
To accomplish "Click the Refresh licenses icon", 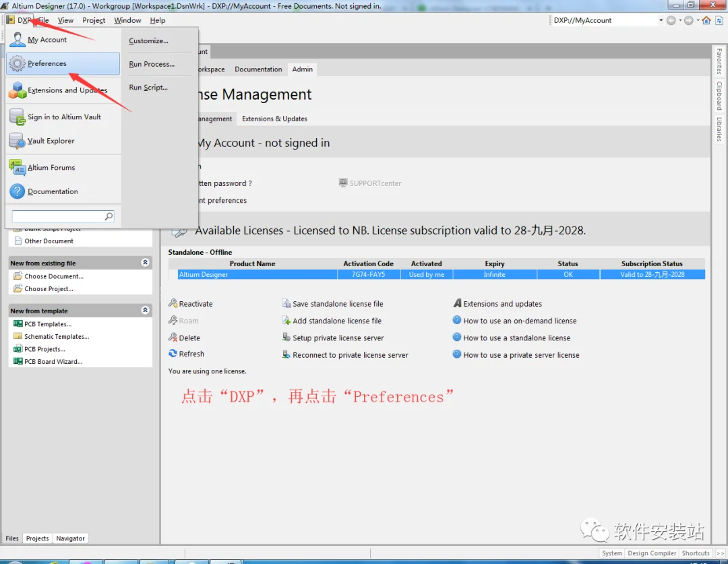I will coord(173,353).
